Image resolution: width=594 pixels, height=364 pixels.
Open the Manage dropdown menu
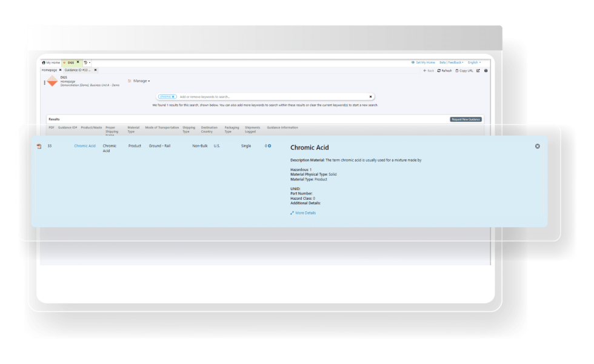coord(141,81)
